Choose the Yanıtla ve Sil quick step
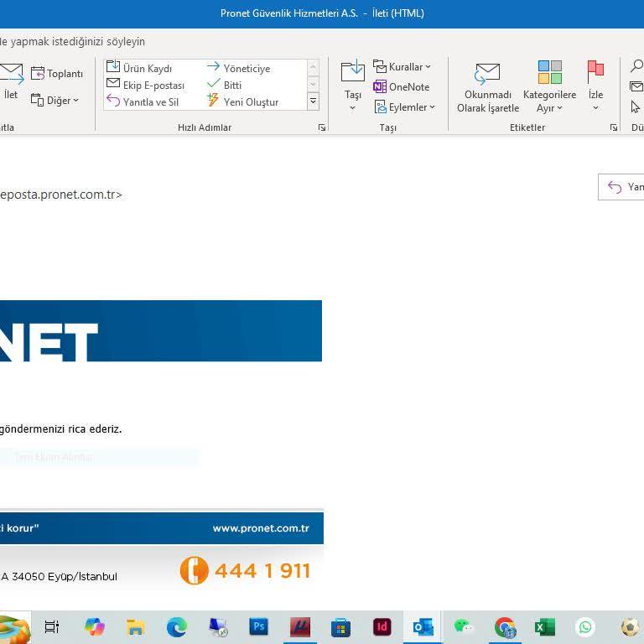 click(142, 101)
